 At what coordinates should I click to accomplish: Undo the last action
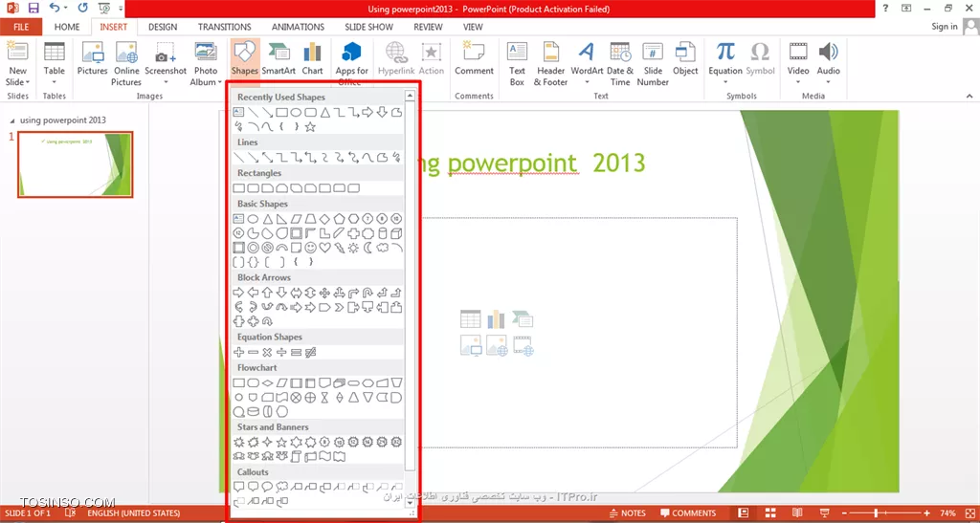(55, 8)
